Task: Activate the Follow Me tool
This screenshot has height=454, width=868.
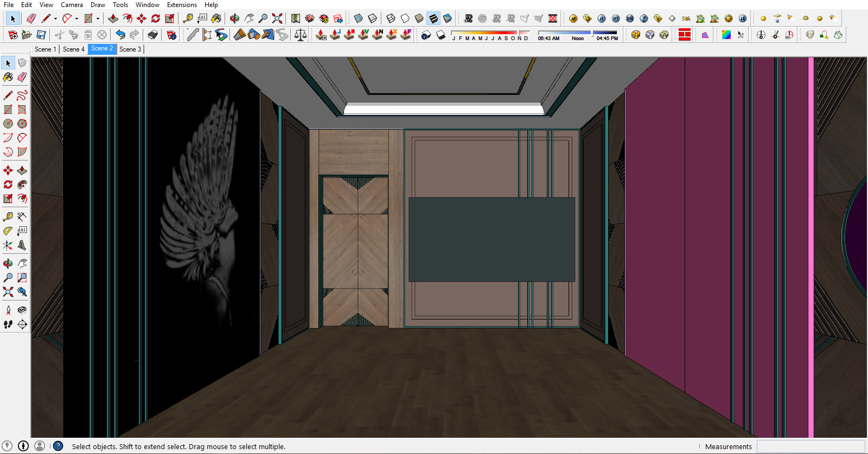Action: point(22,185)
